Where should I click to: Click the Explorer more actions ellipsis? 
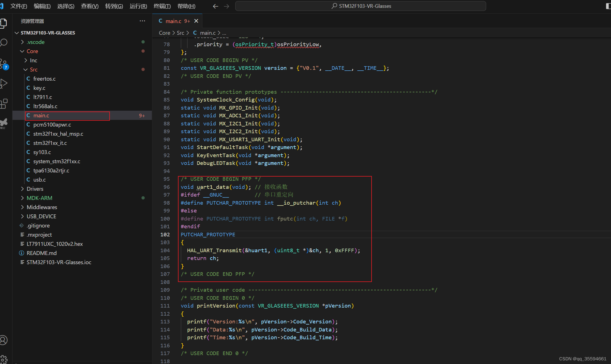142,21
